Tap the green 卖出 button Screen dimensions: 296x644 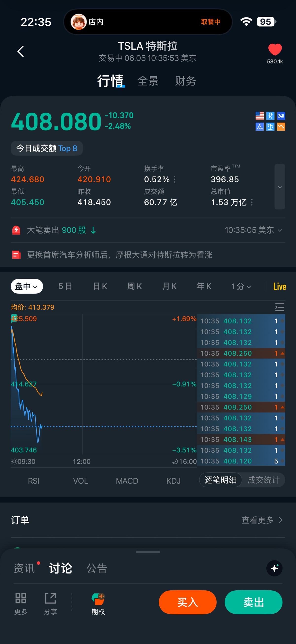click(x=254, y=602)
